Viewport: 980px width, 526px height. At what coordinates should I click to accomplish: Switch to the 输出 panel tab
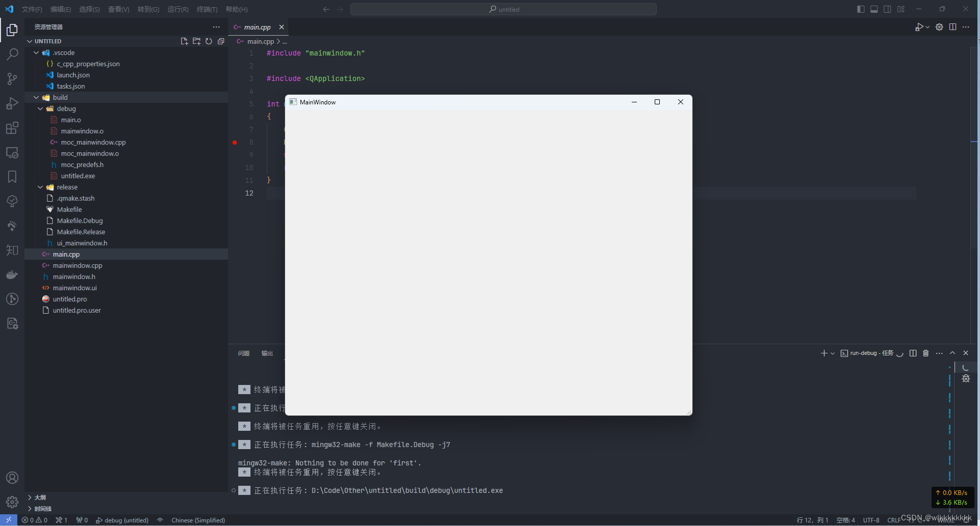(x=267, y=353)
